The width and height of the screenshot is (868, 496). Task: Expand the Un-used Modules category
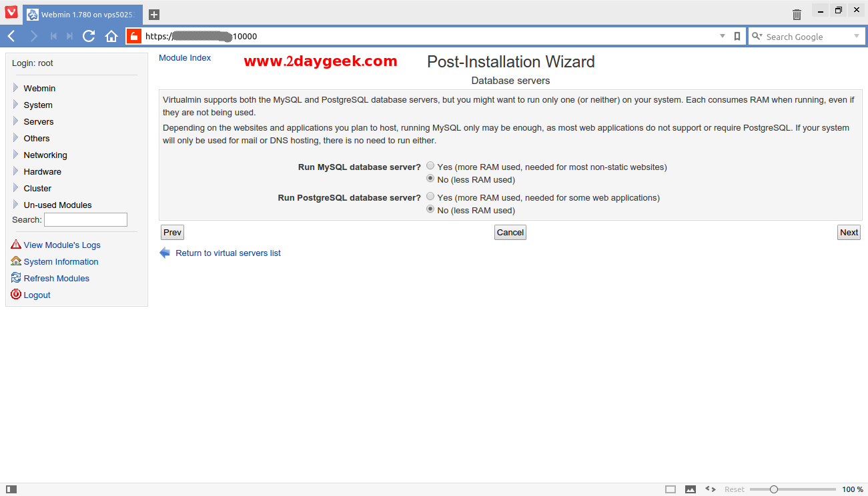[16, 204]
